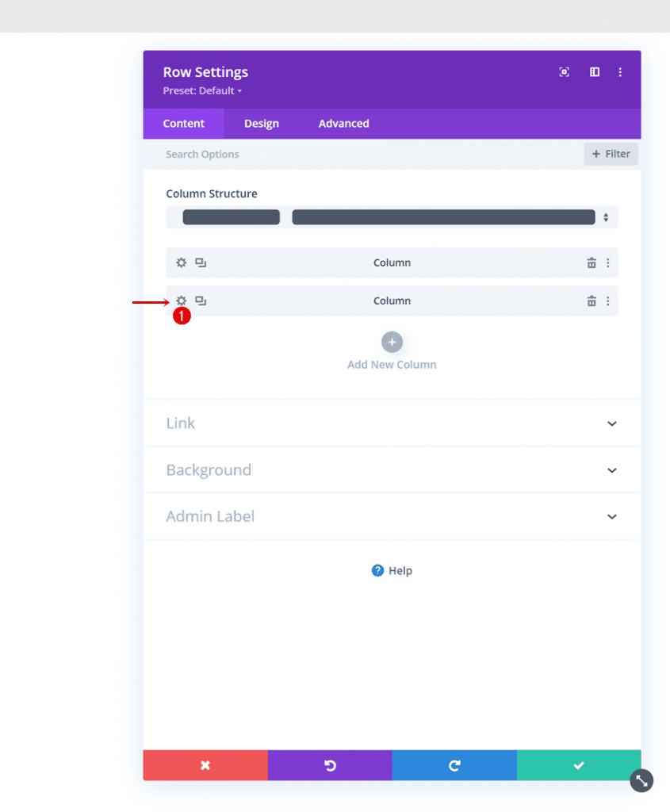Add a new column with the plus icon

(392, 342)
